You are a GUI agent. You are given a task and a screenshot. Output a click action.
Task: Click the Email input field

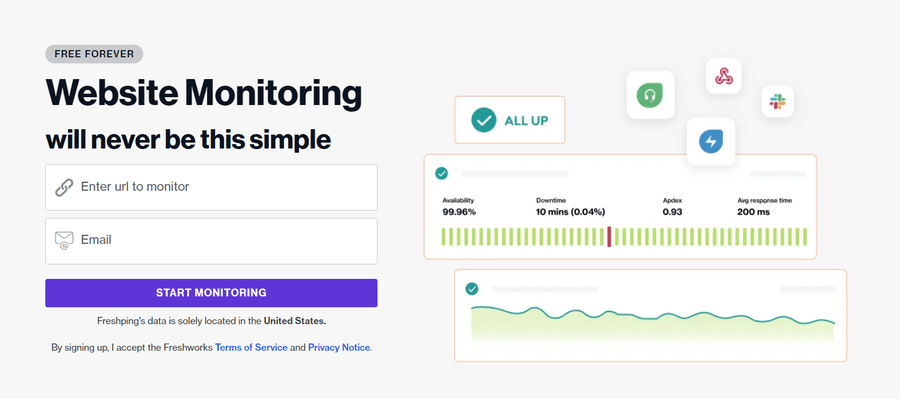tap(211, 241)
